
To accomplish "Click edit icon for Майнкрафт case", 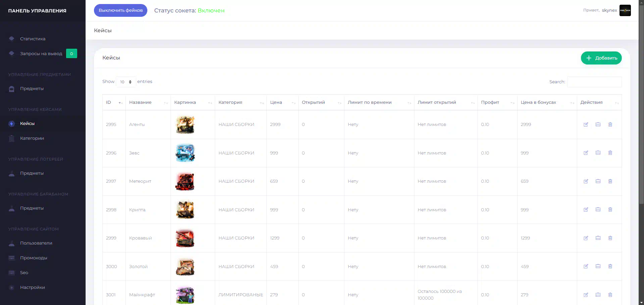I will [586, 295].
